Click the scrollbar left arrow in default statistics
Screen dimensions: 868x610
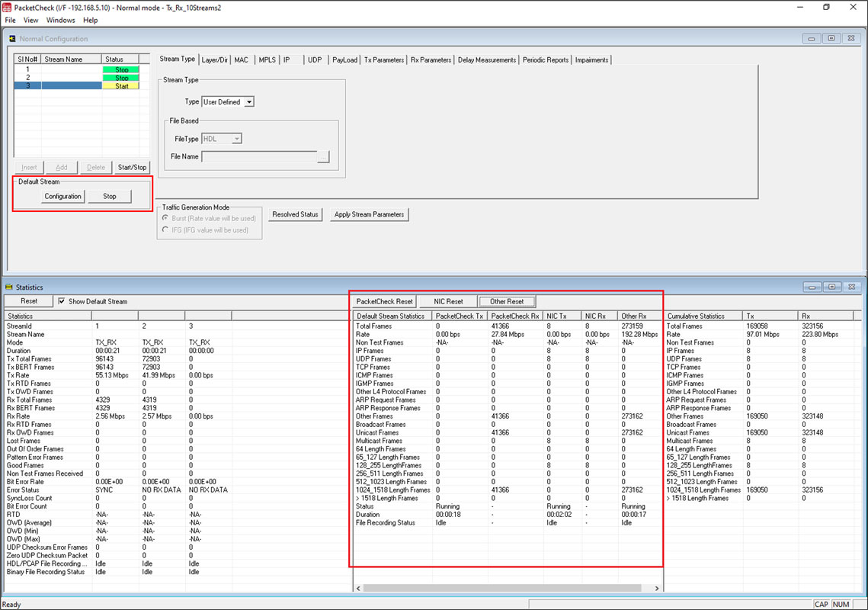pyautogui.click(x=359, y=588)
